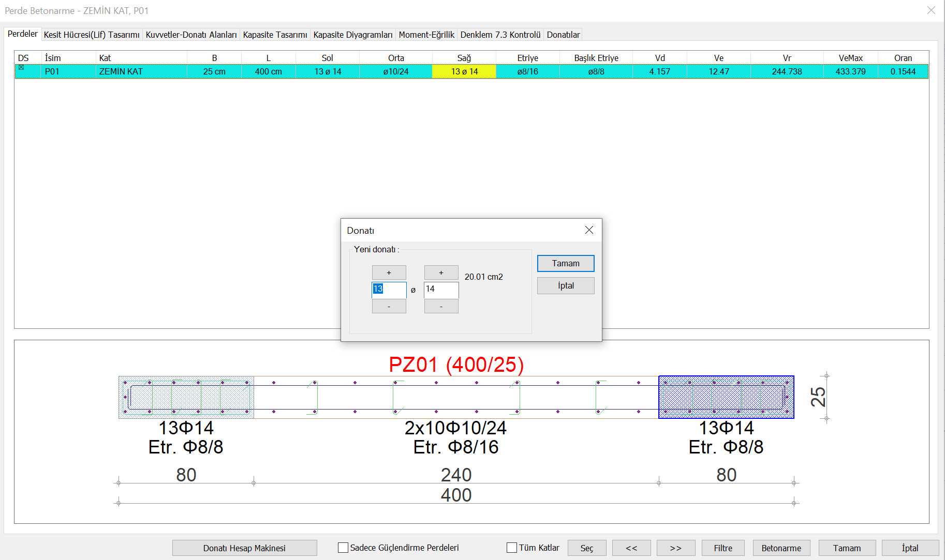Select the yellow Sağ cell 13 ø 14
This screenshot has width=945, height=560.
[x=464, y=71]
